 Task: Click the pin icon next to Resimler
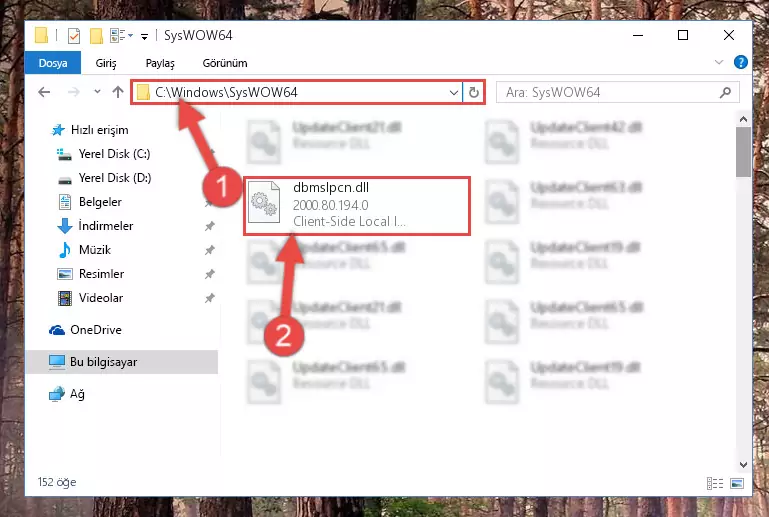(209, 274)
